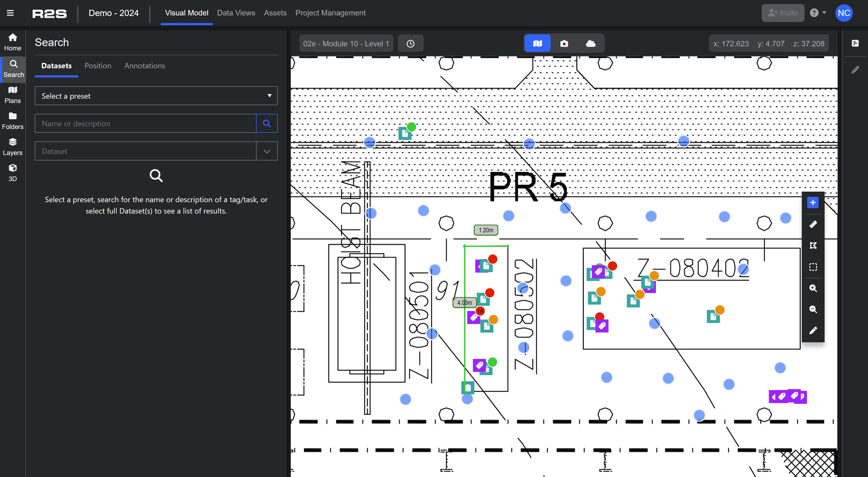Zoom in on the plan
This screenshot has width=868, height=477.
(813, 288)
